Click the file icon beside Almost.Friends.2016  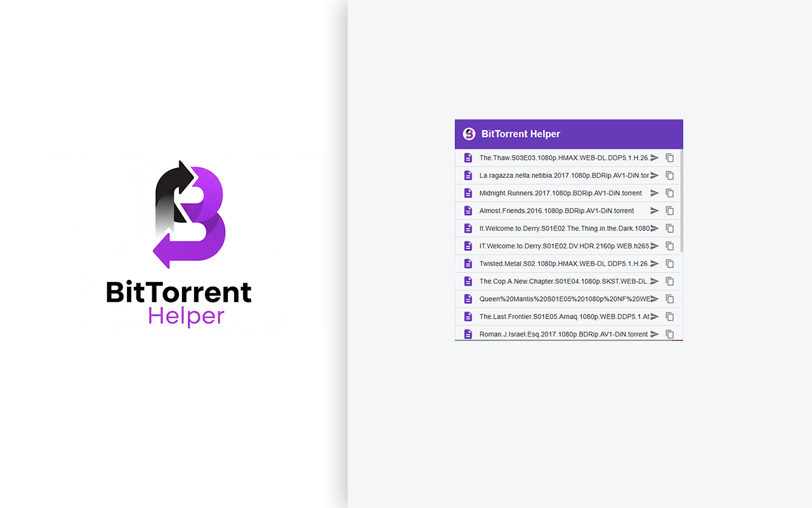click(468, 211)
